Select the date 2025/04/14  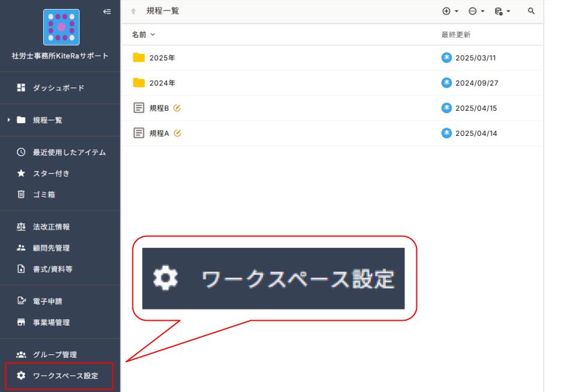pyautogui.click(x=476, y=133)
